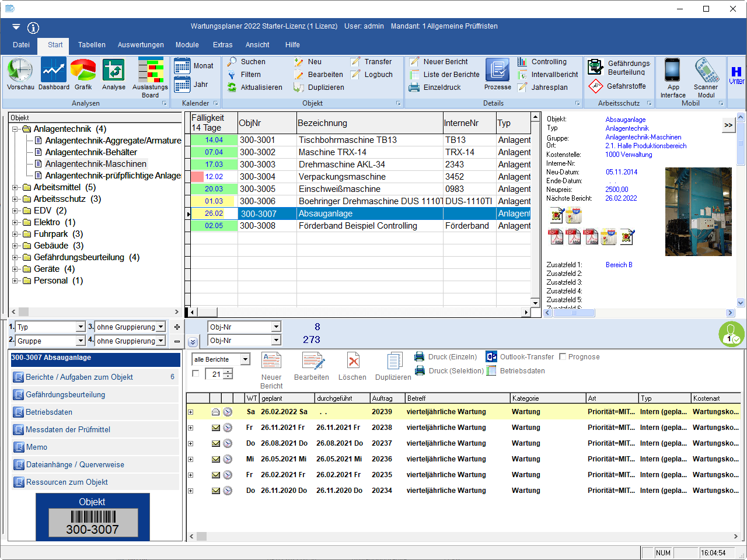The height and width of the screenshot is (560, 747).
Task: Switch to the Tabellen ribbon tab
Action: (x=92, y=45)
